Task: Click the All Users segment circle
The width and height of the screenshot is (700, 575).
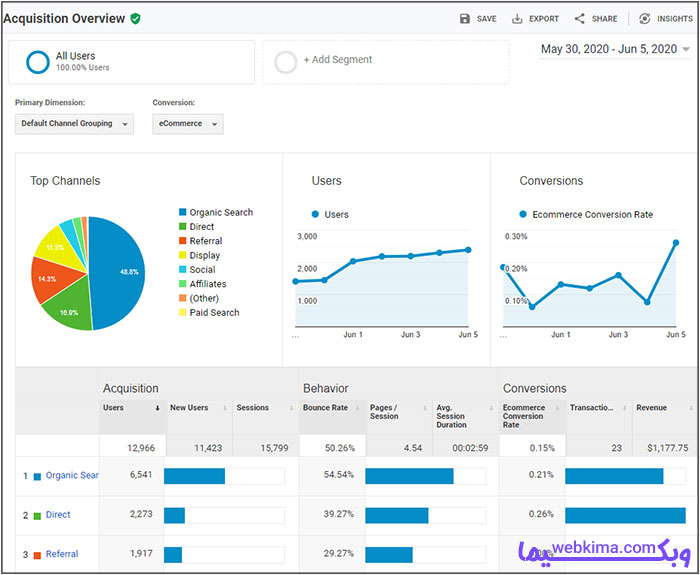Action: coord(38,62)
